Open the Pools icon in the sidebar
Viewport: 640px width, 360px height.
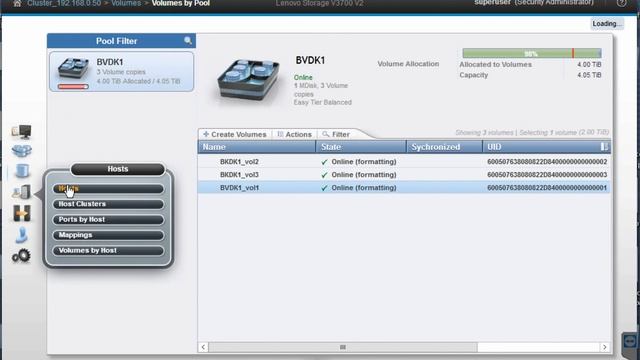22,151
